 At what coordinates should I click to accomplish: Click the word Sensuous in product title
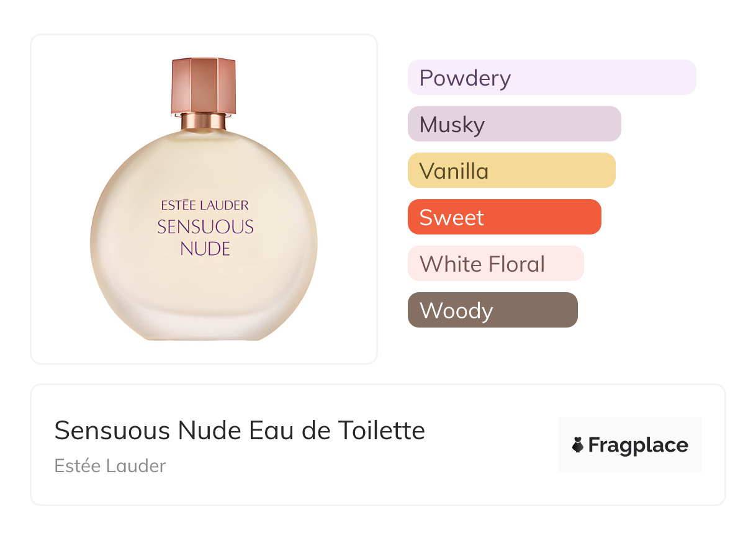coord(113,430)
